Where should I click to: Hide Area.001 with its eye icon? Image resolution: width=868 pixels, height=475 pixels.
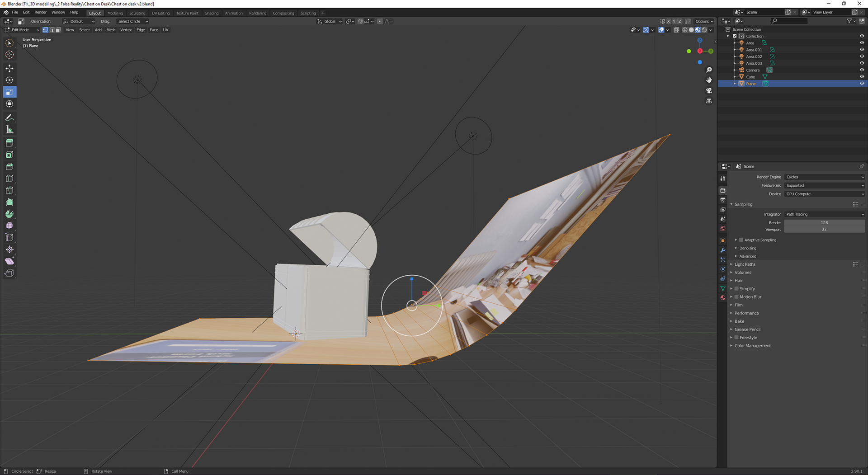(862, 50)
